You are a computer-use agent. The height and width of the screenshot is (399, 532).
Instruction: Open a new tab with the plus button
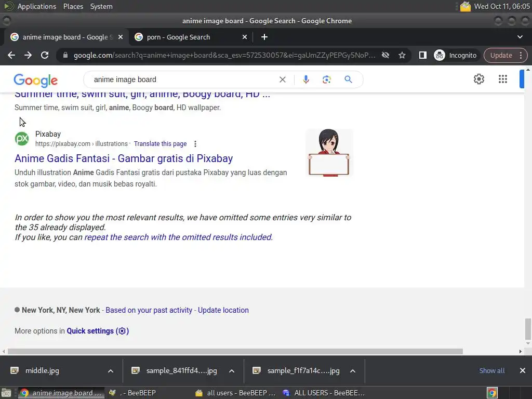264,37
